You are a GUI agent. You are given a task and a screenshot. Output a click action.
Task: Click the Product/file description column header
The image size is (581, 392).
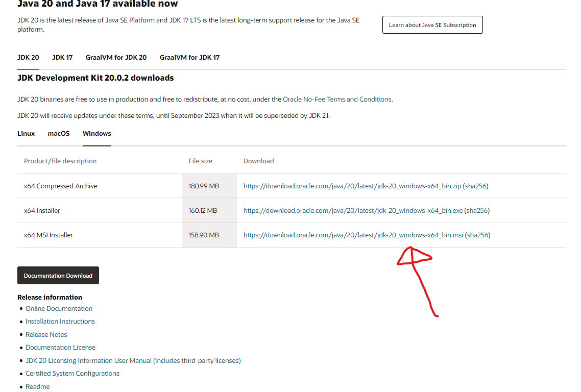60,161
